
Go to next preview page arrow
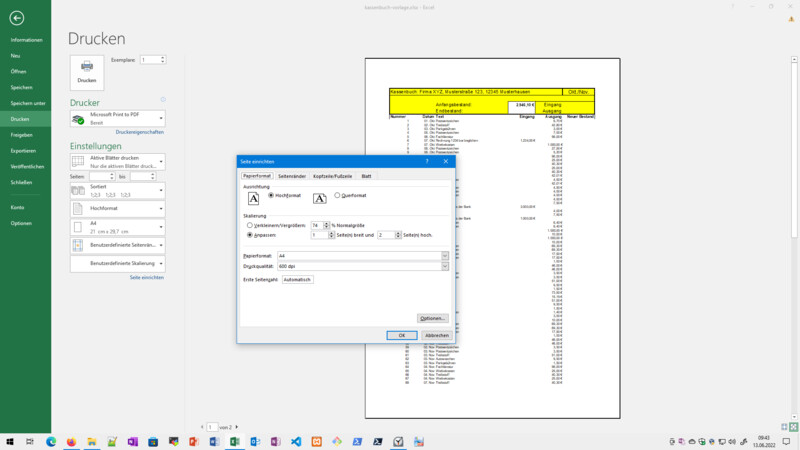(236, 427)
